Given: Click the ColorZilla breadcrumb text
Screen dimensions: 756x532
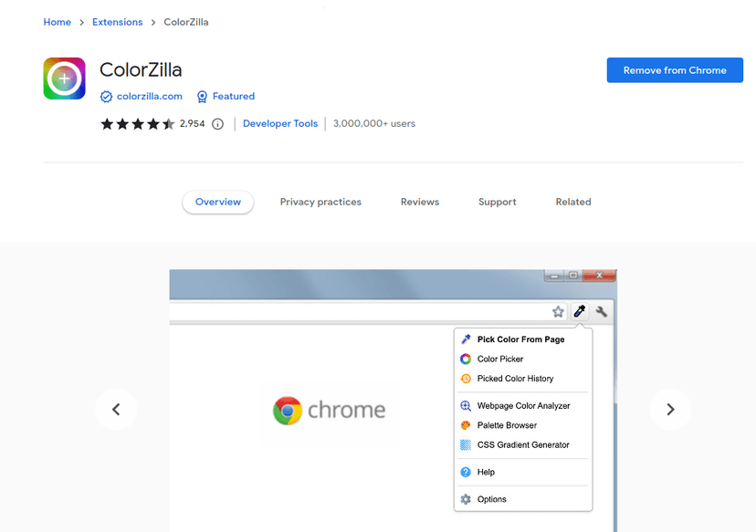Looking at the screenshot, I should click(186, 22).
